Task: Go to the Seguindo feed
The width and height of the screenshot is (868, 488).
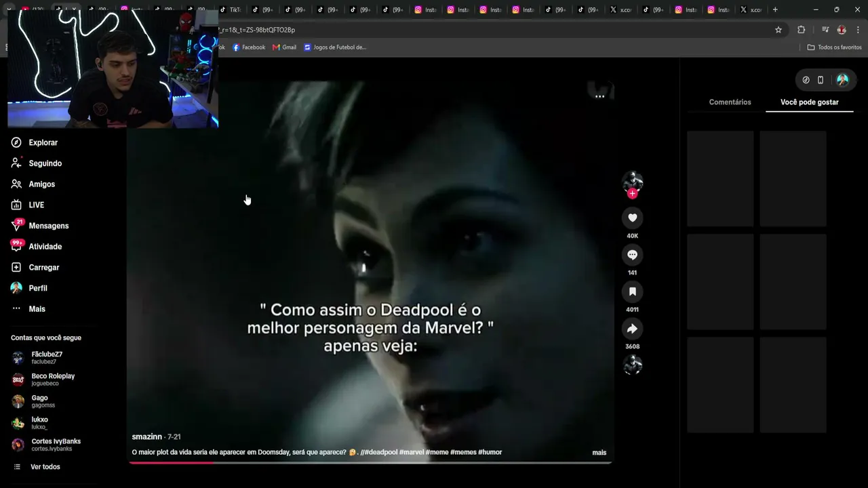Action: pyautogui.click(x=37, y=163)
